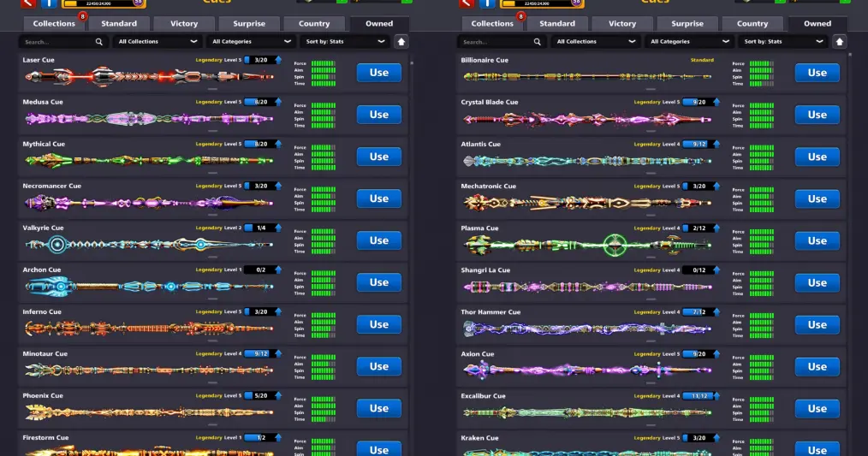This screenshot has width=868, height=456.
Task: Click the Necromancer Cue image thumbnail
Action: click(x=149, y=203)
